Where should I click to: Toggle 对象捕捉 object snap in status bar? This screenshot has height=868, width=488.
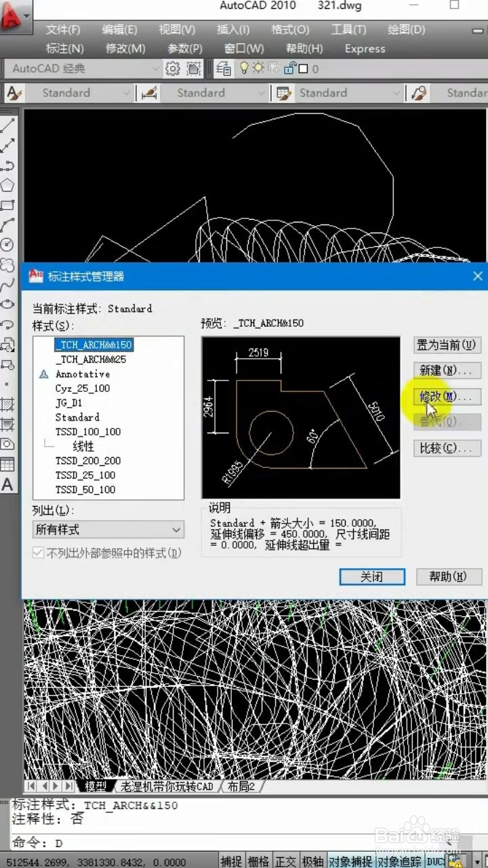[350, 861]
